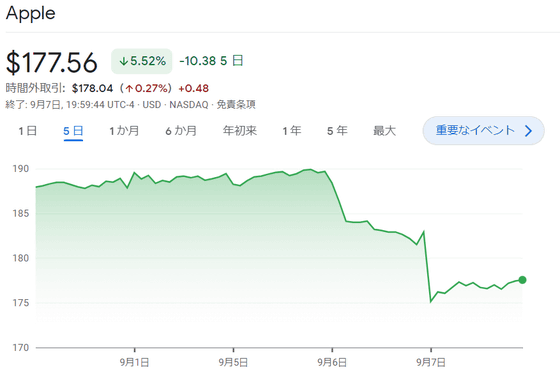Open the 重要なイベント button
The image size is (560, 381).
point(484,131)
